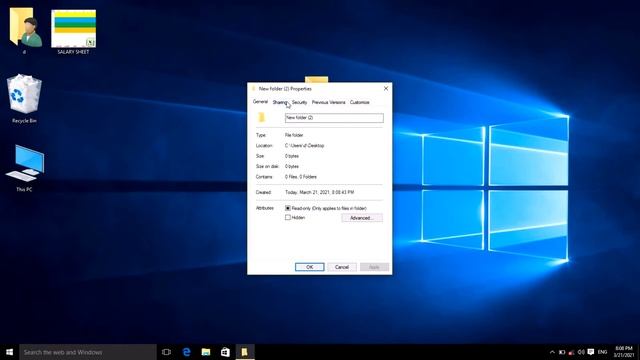640x360 pixels.
Task: Open the volume control tray icon
Action: (x=581, y=352)
